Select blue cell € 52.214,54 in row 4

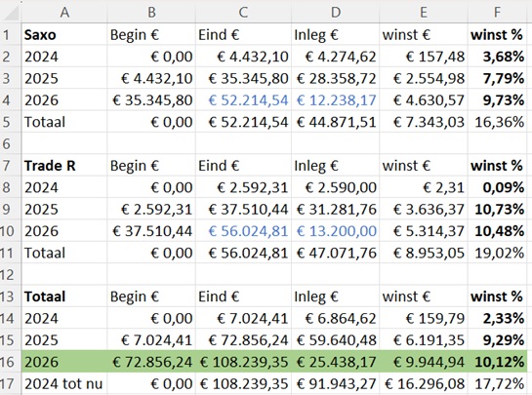coord(243,100)
